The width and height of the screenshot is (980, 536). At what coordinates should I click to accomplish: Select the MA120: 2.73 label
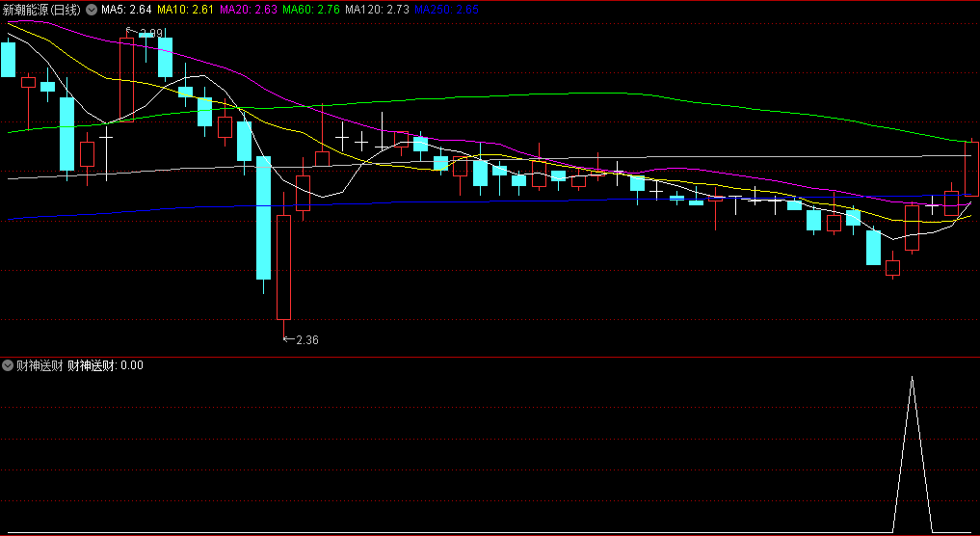378,10
